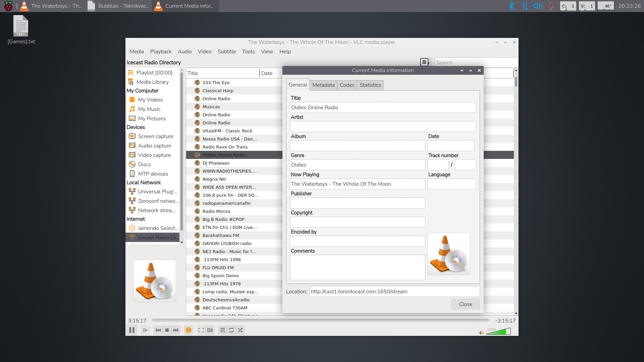Switch to the Metadata tab
This screenshot has height=362, width=644.
(324, 85)
